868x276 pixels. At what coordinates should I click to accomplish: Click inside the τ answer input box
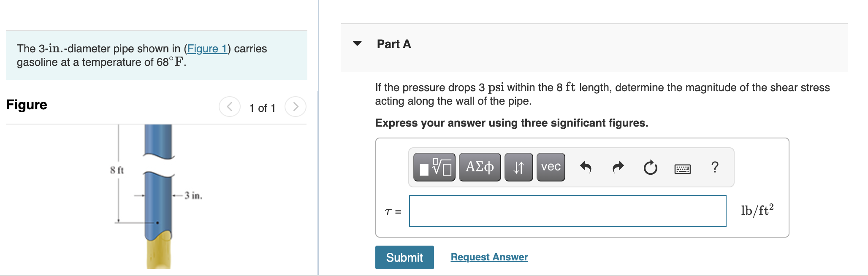[567, 211]
